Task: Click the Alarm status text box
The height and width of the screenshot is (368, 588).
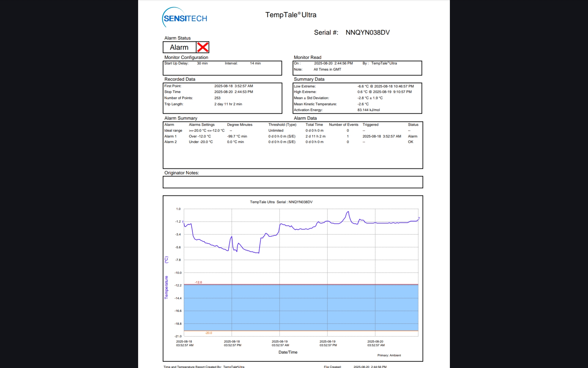Action: [x=179, y=47]
